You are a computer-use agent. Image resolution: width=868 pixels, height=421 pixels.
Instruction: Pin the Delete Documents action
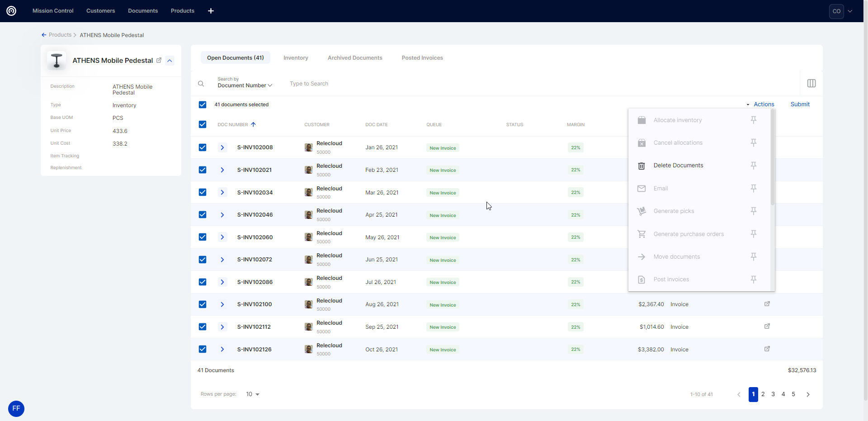click(753, 166)
